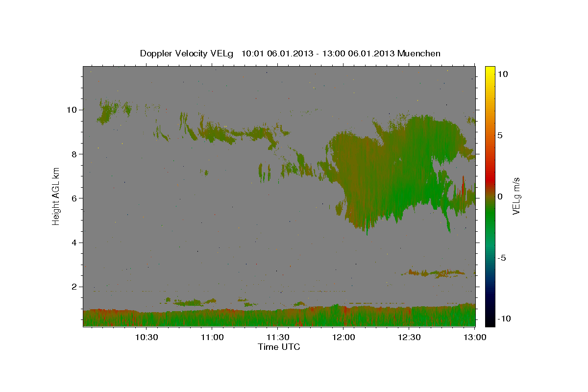Viewport: 588px width, 392px height.
Task: Click colorbar tick label '0'
Action: pos(500,196)
